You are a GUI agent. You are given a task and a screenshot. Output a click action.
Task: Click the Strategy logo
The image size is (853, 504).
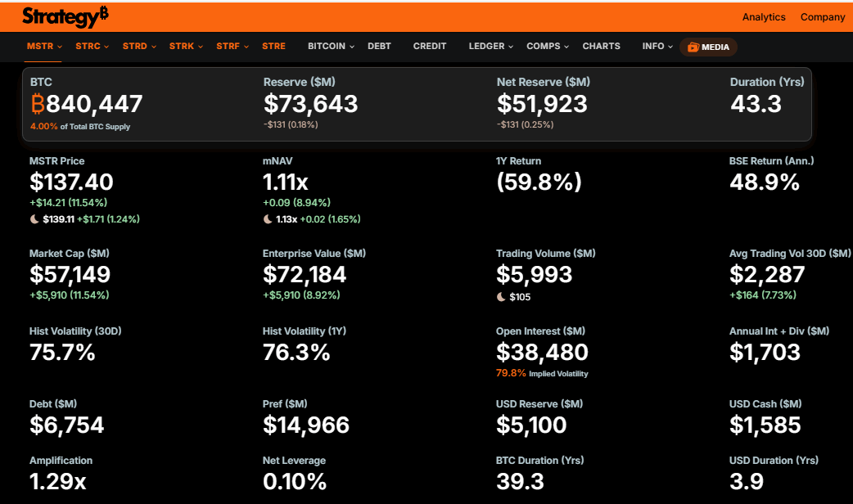pos(65,17)
